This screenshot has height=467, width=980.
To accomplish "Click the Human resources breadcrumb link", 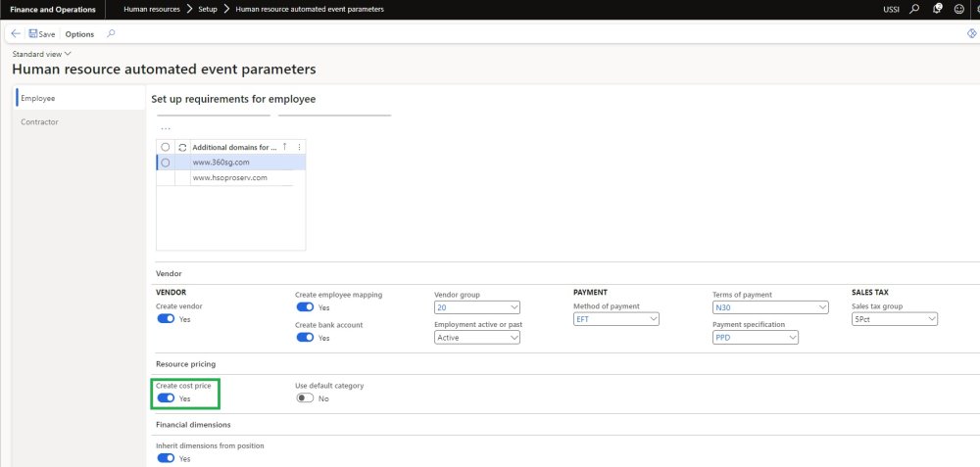I will tap(150, 9).
